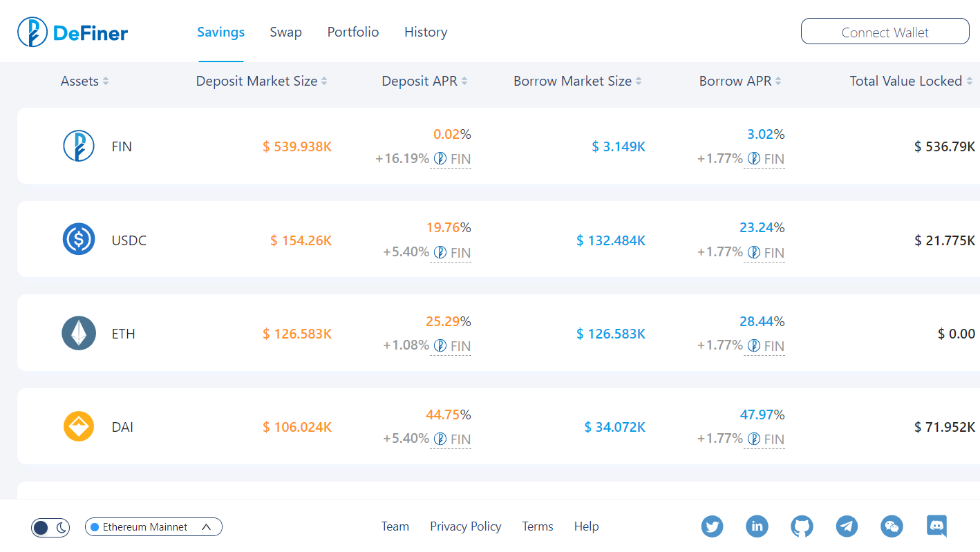
Task: Click the $ 539.938K deposit value
Action: (x=297, y=146)
